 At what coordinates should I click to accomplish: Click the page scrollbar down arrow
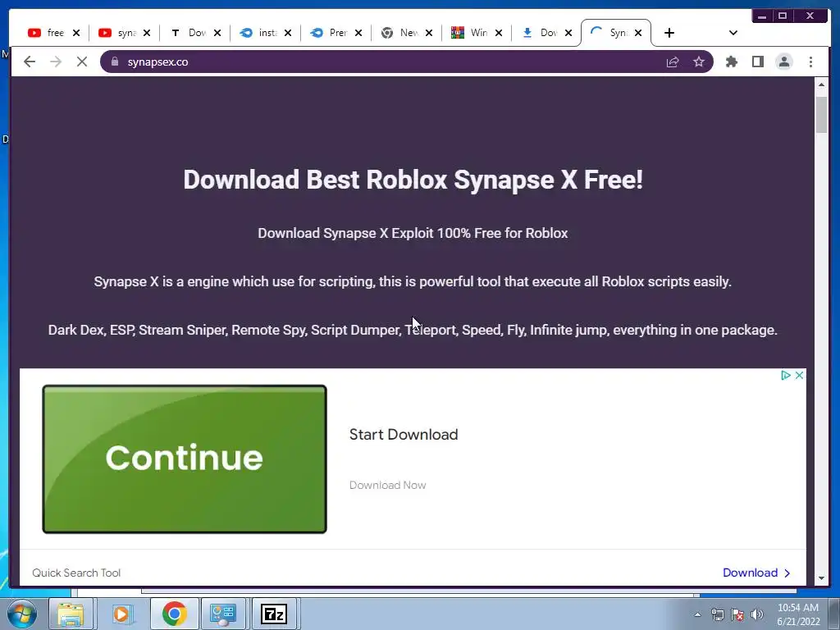click(821, 578)
